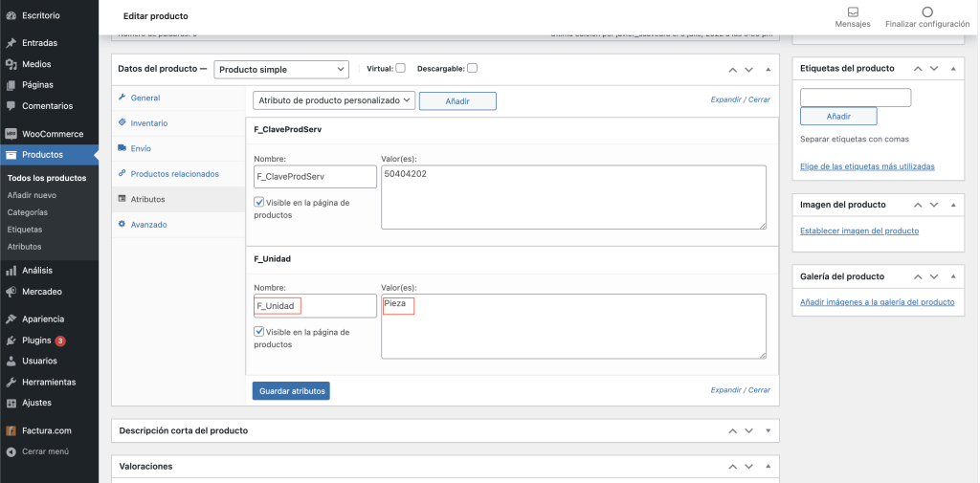Click the Páginas pages icon
The height and width of the screenshot is (483, 980).
[11, 85]
